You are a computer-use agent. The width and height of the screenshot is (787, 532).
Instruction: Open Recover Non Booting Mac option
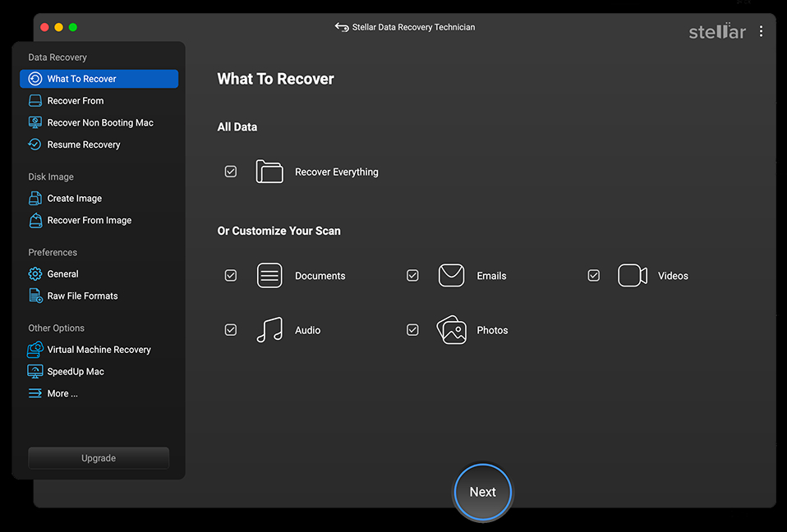[x=99, y=123]
